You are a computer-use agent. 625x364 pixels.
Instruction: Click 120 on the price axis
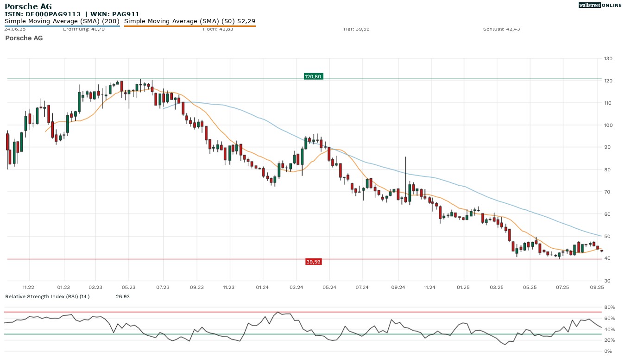(608, 81)
